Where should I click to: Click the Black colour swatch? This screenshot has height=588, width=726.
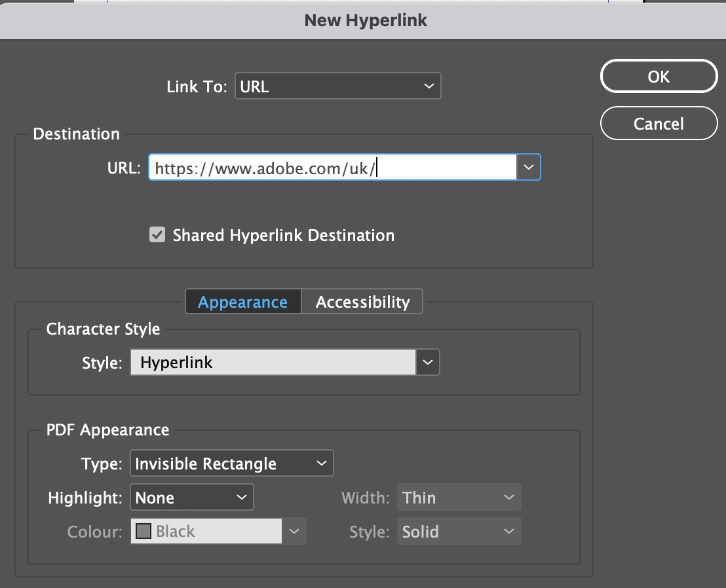click(143, 531)
